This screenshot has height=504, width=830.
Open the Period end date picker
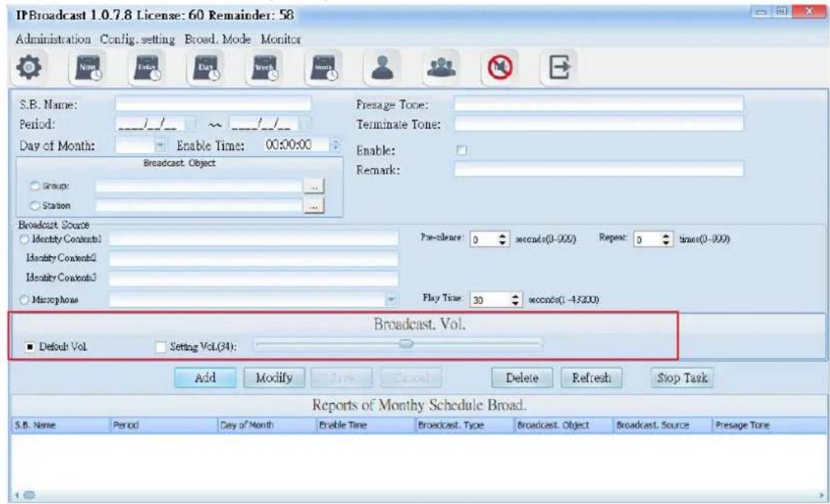(x=305, y=124)
